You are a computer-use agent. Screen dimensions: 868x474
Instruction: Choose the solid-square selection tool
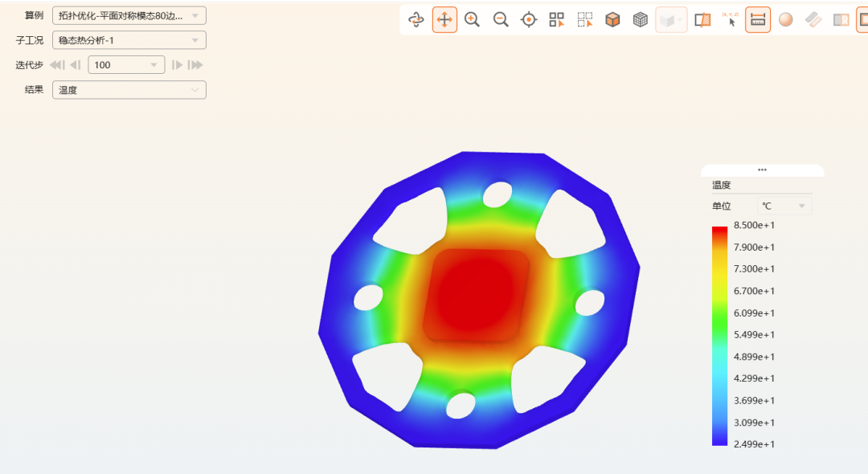click(x=557, y=20)
